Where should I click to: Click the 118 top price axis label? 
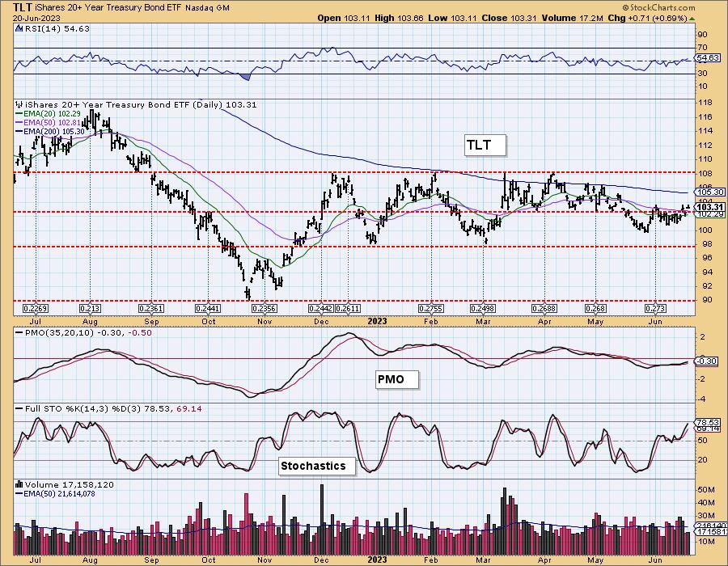click(705, 103)
